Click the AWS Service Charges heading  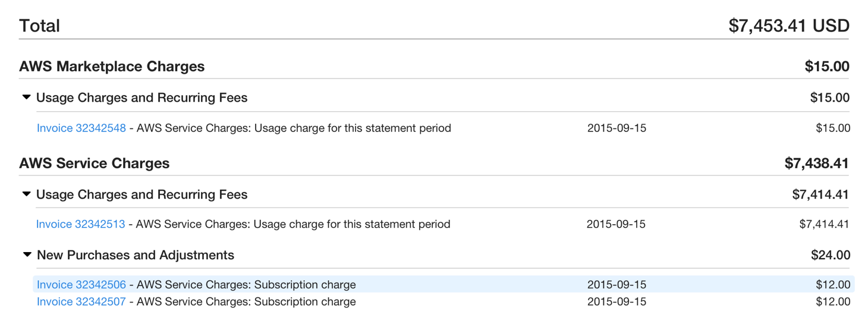(95, 164)
